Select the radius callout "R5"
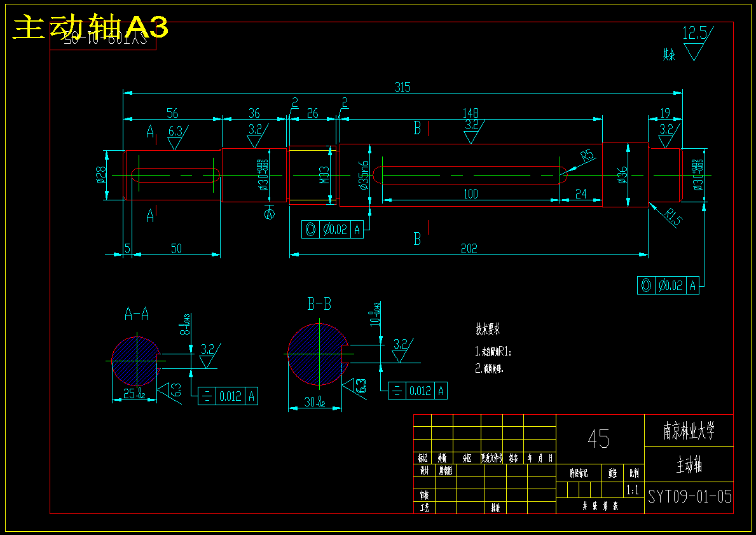756x535 pixels. coord(588,156)
